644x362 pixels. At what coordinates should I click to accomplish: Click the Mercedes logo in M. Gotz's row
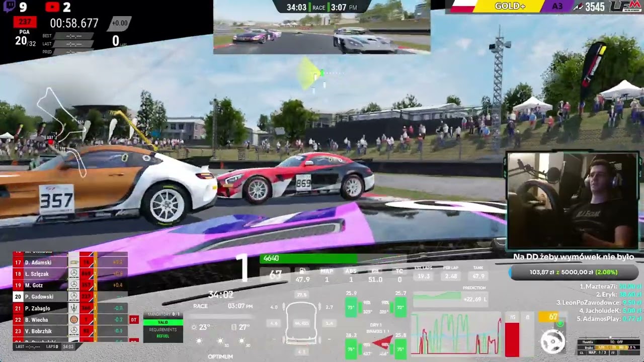(73, 285)
